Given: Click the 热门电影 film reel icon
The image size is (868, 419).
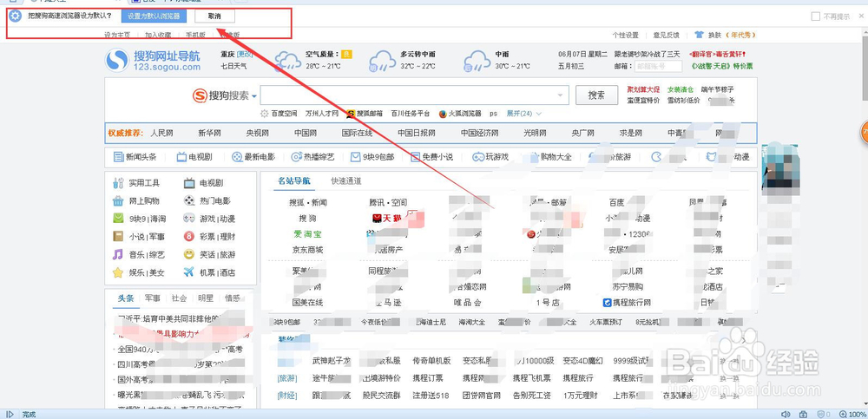Looking at the screenshot, I should (189, 200).
